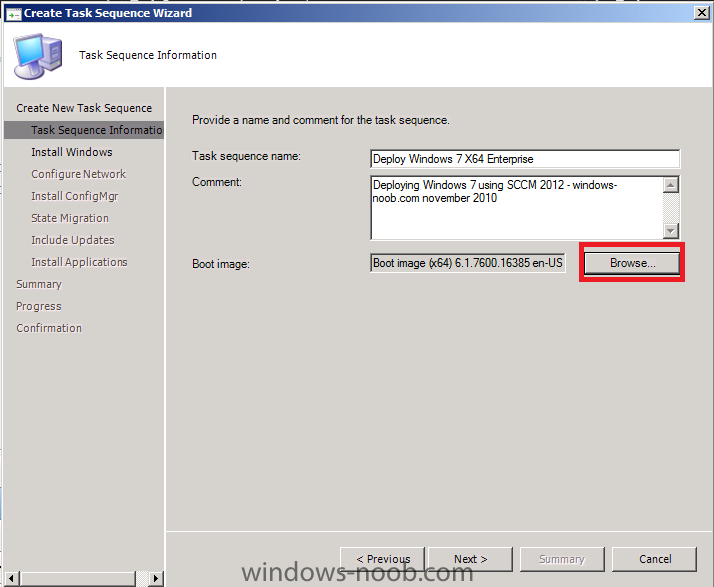
Task: Select Install Windows step
Action: click(x=72, y=152)
